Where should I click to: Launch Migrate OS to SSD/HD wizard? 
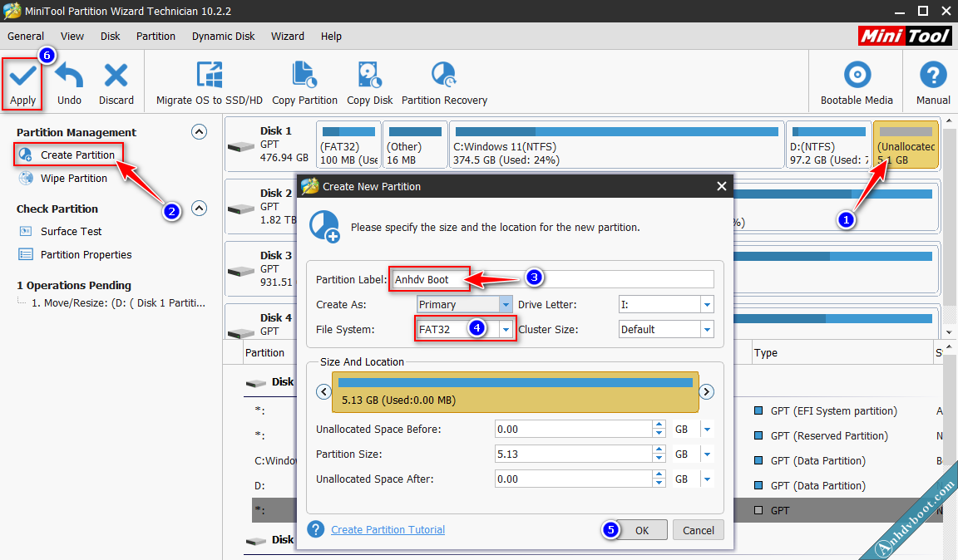pyautogui.click(x=210, y=84)
